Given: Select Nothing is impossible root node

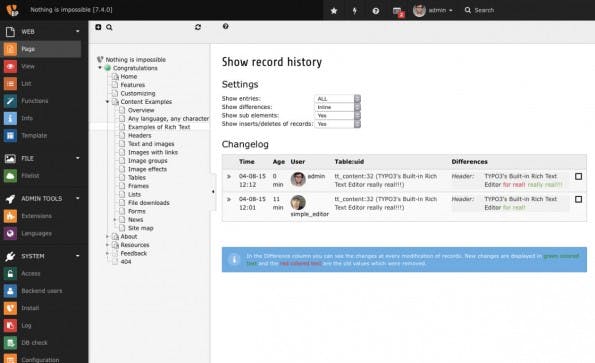Looking at the screenshot, I should pos(135,60).
